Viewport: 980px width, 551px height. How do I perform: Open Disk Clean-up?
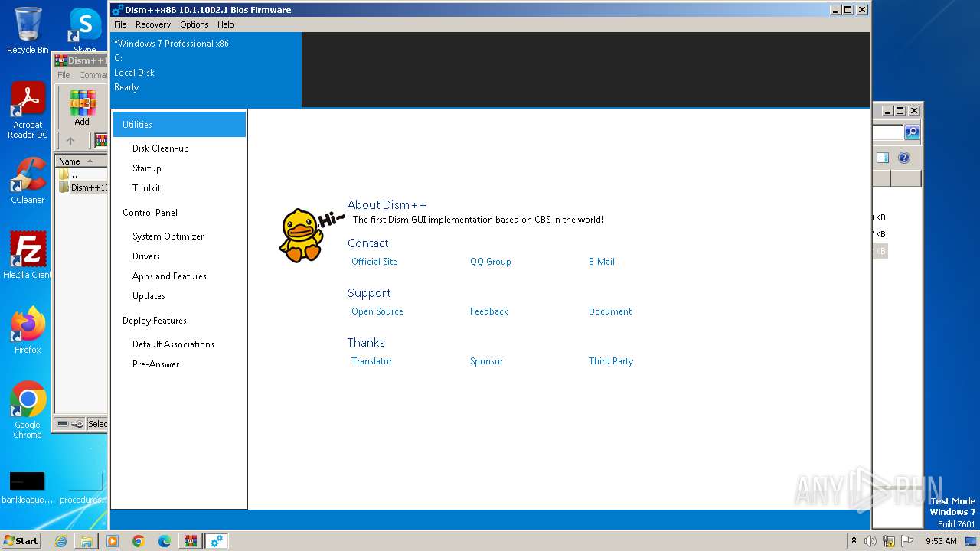point(160,148)
